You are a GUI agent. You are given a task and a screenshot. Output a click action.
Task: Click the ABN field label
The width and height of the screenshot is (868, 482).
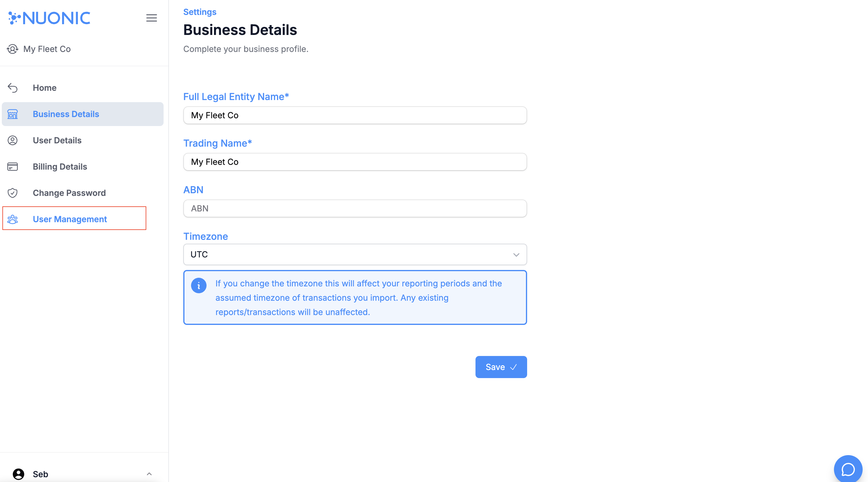(x=193, y=190)
